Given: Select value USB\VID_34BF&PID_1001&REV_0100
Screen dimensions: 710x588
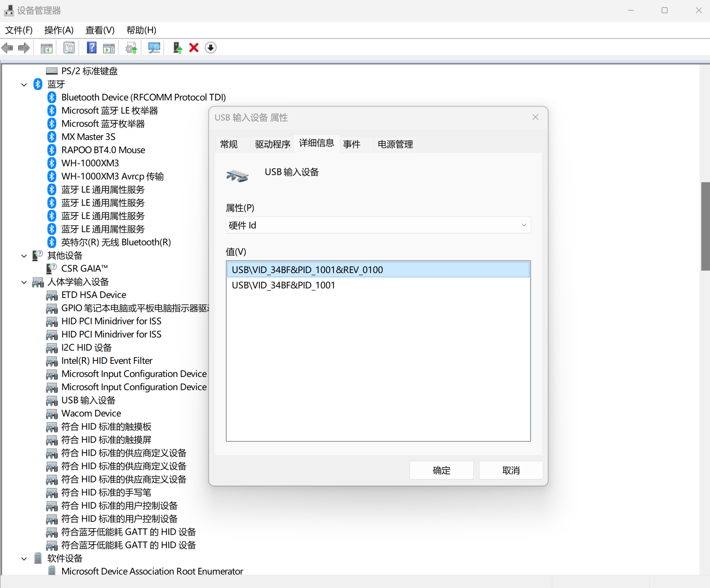Looking at the screenshot, I should 378,270.
